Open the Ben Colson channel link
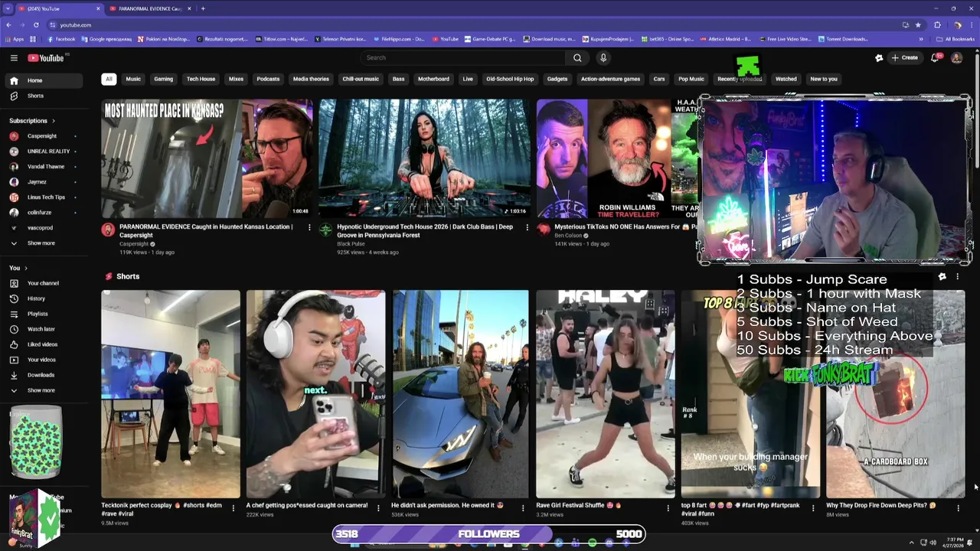 [x=568, y=236]
